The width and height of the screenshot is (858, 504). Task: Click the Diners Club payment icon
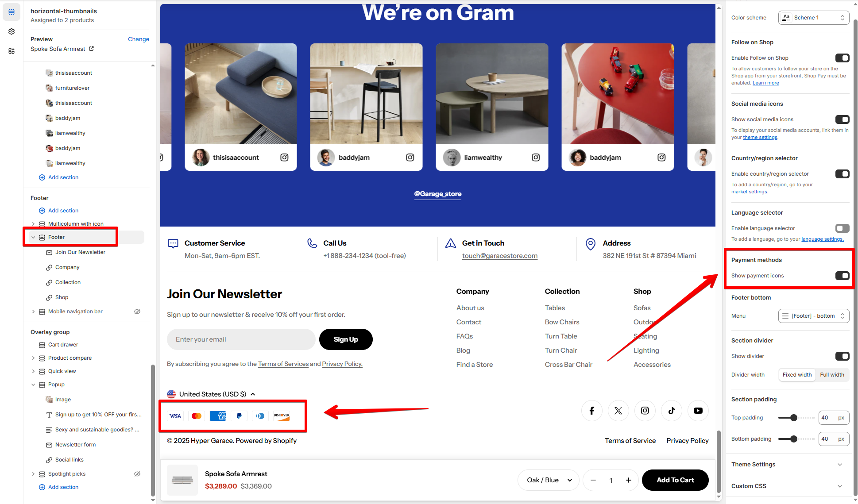pos(260,416)
